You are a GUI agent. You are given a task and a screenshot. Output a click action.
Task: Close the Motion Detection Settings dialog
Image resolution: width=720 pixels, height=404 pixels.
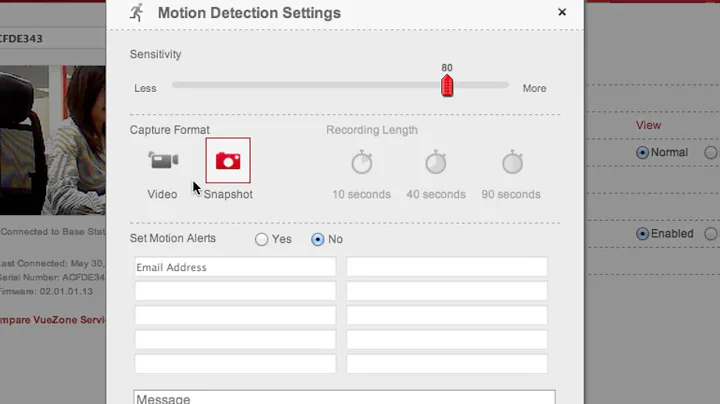click(562, 12)
